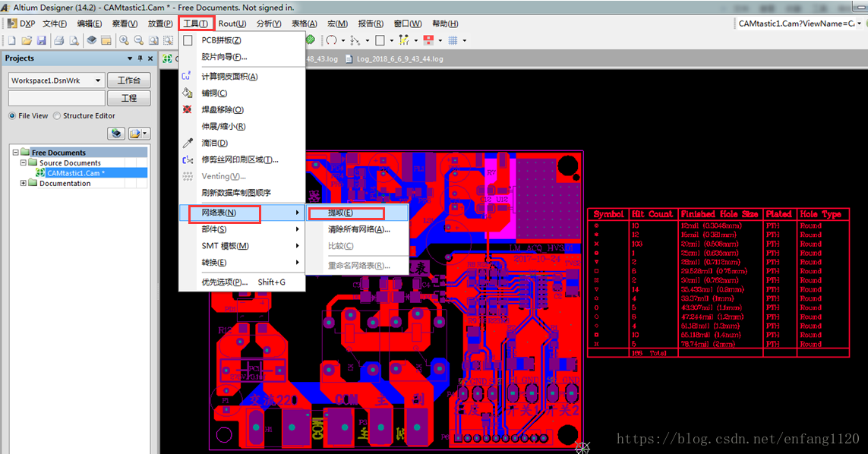This screenshot has width=868, height=454.
Task: Choose 铺铜(C) menu entry
Action: click(x=242, y=93)
